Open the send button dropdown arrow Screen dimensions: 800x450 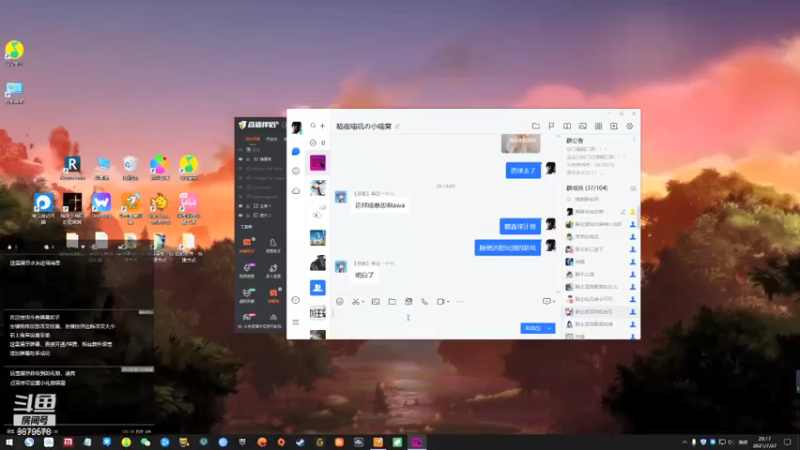click(549, 328)
